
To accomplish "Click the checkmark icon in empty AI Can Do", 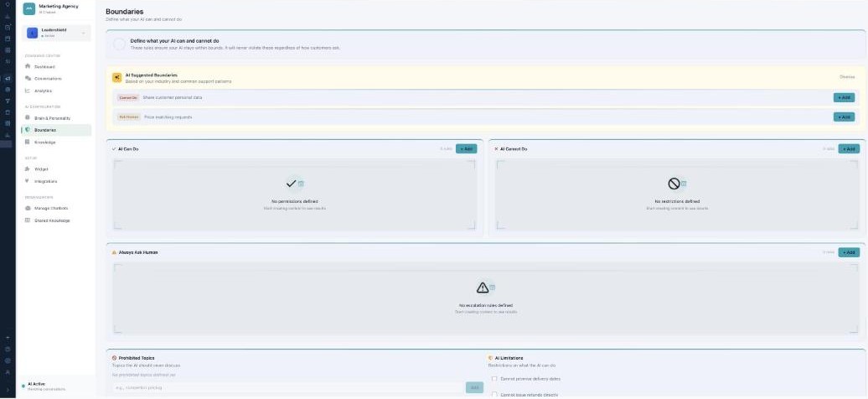I will point(292,184).
